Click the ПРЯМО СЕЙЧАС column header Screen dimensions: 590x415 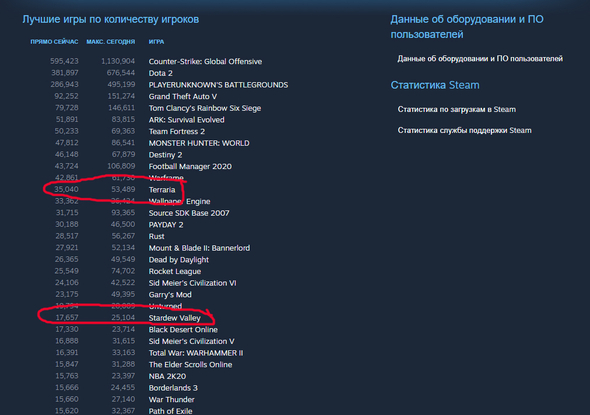(54, 42)
